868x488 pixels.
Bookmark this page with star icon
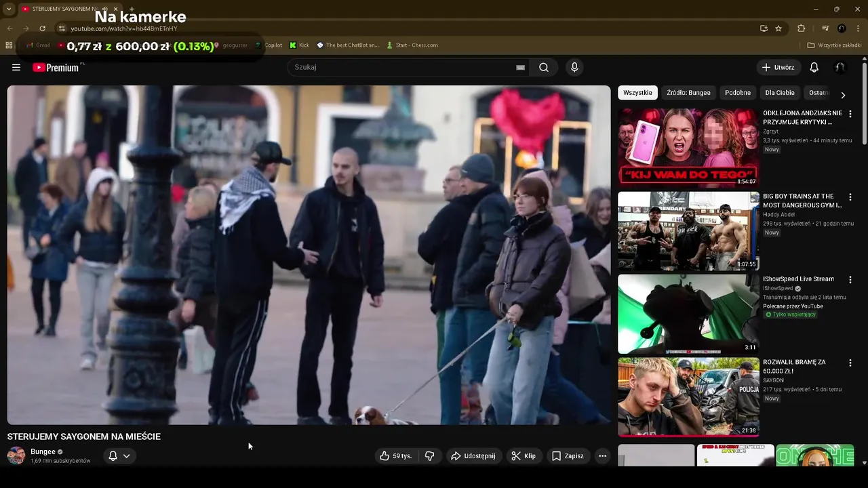pyautogui.click(x=778, y=28)
